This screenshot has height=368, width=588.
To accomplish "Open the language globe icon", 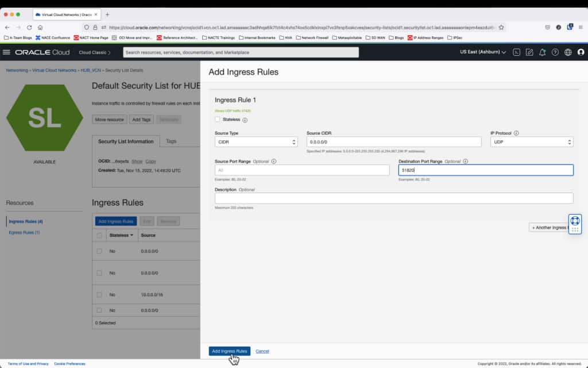I will point(567,52).
